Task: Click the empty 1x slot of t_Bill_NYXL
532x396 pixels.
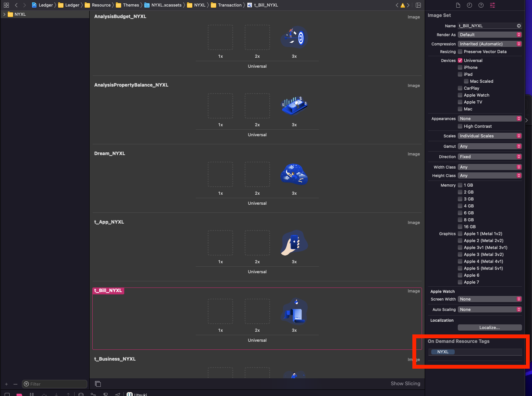Action: (220, 311)
